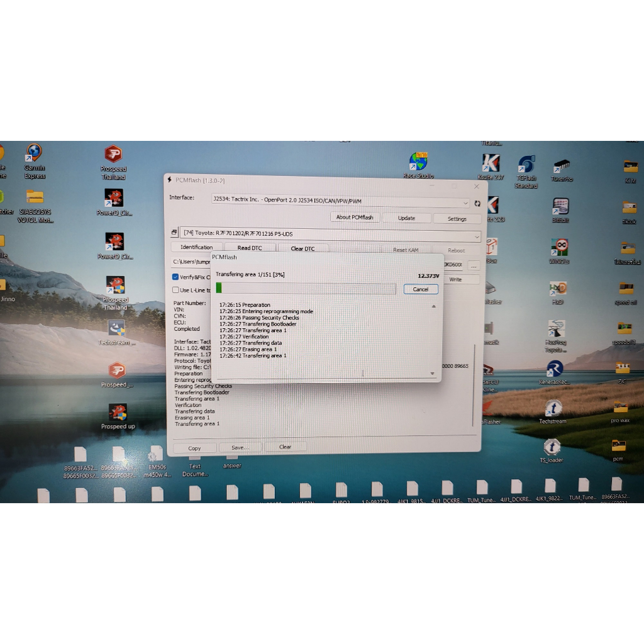Open TGFlash Standard shortcut
Image resolution: width=644 pixels, height=644 pixels.
tap(526, 172)
